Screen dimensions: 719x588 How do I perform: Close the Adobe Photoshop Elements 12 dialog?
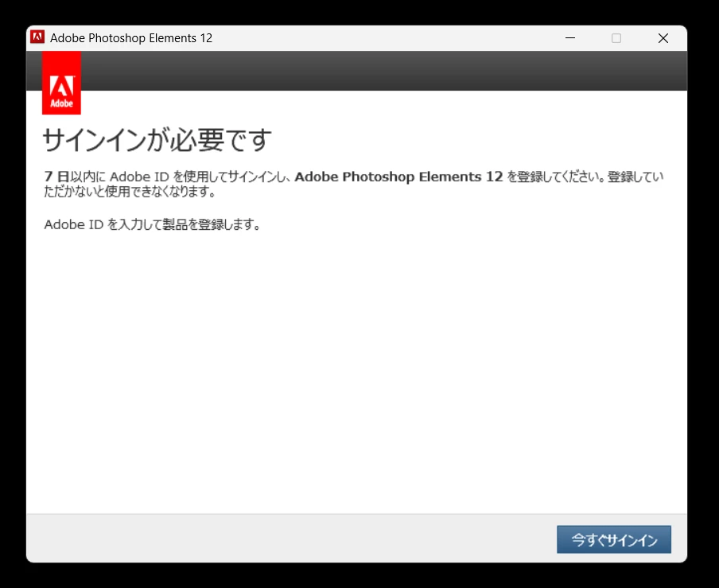tap(663, 38)
